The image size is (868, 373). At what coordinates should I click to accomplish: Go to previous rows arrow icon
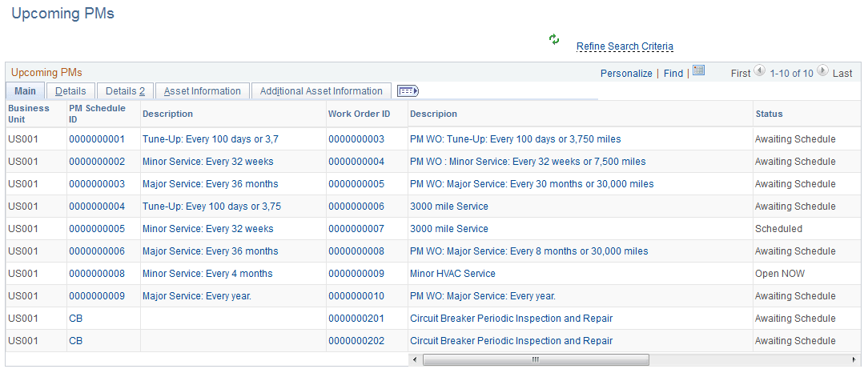pos(759,70)
